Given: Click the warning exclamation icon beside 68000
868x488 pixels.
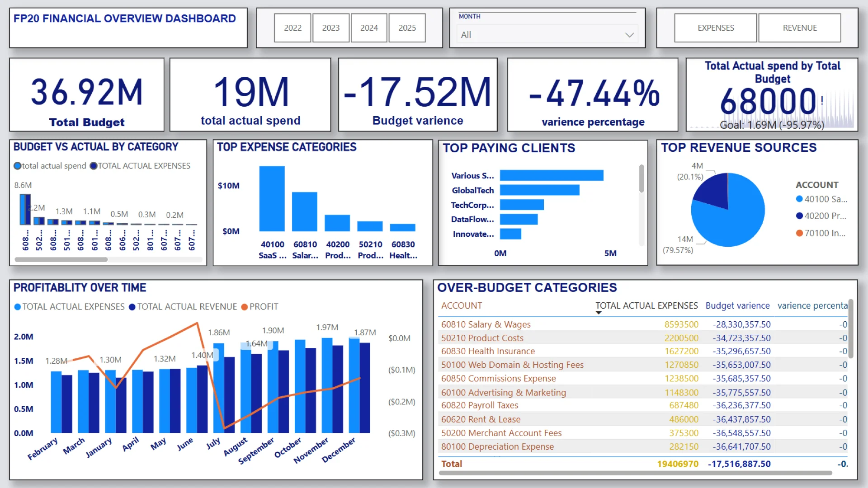Looking at the screenshot, I should point(822,100).
